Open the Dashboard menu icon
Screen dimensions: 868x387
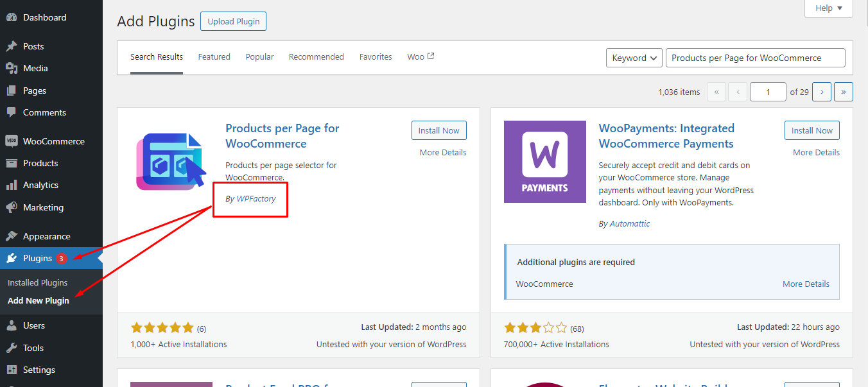pos(12,18)
